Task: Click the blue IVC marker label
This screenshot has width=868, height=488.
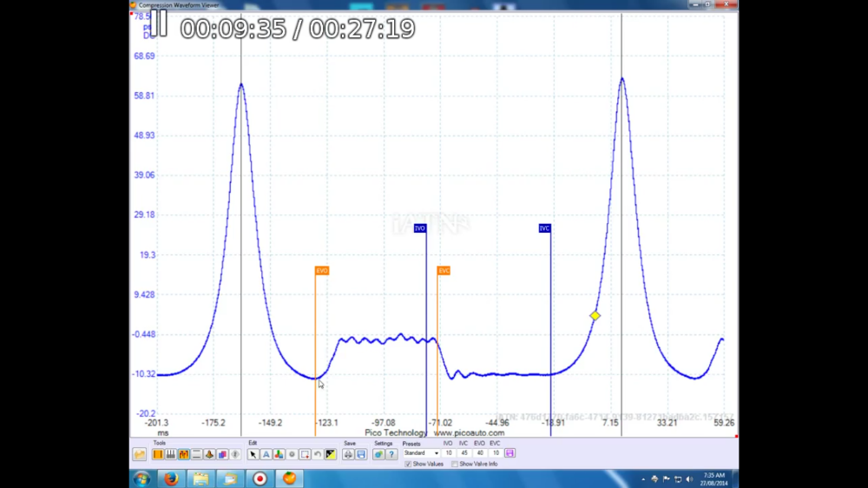Action: 544,228
